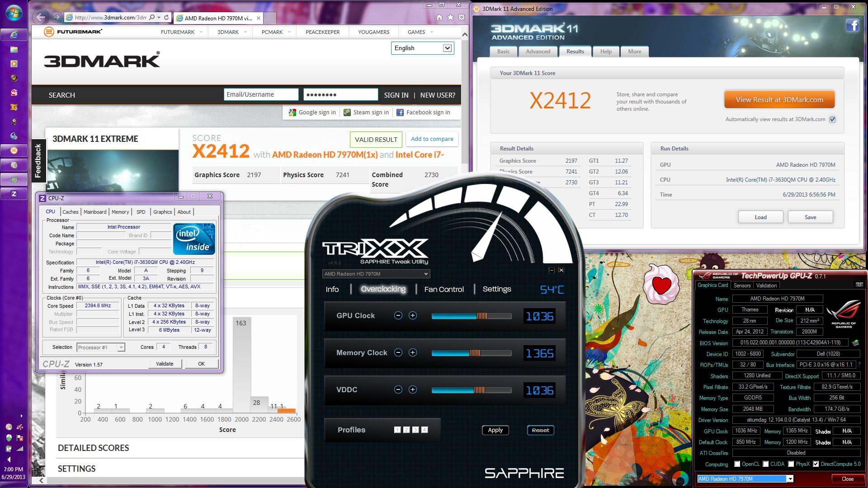The width and height of the screenshot is (868, 488).
Task: Click the Email/Username input field
Action: [x=261, y=94]
